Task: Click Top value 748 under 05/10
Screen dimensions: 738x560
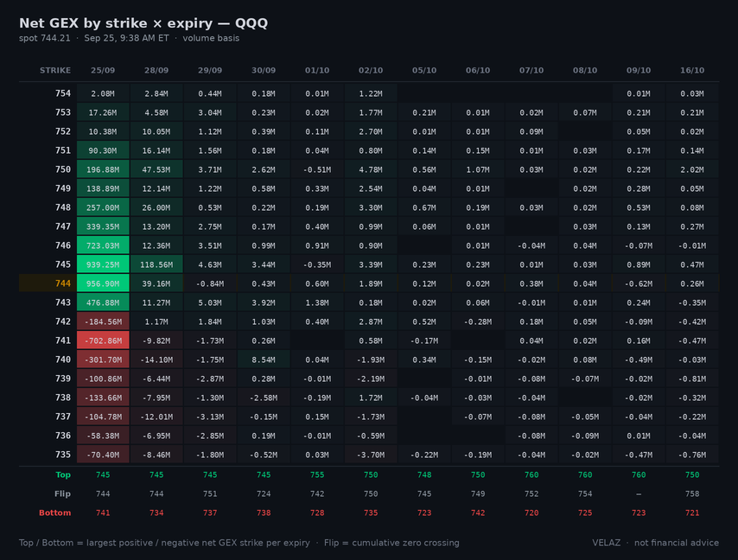Action: [424, 474]
